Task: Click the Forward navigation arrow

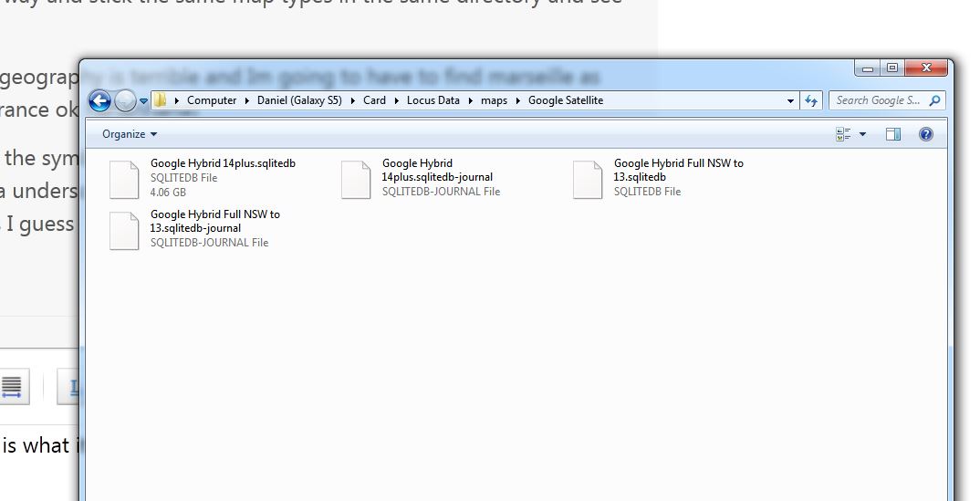Action: pos(125,101)
